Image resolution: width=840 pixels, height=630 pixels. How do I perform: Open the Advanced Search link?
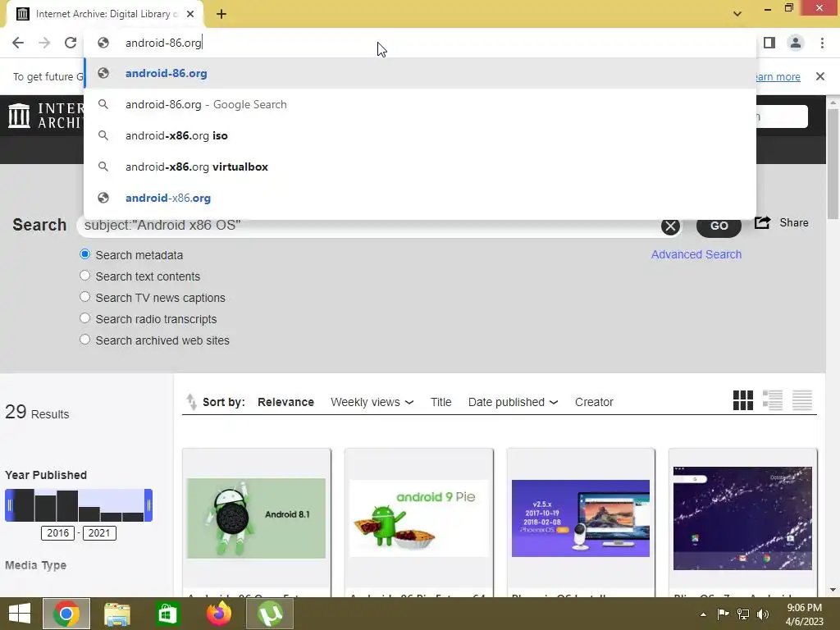[x=696, y=254]
